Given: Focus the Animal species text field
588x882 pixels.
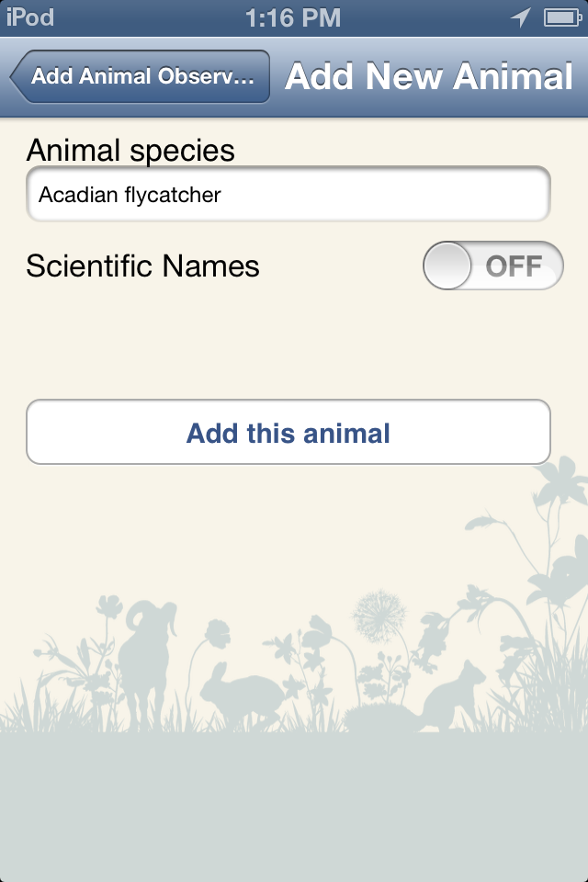Looking at the screenshot, I should click(x=288, y=195).
